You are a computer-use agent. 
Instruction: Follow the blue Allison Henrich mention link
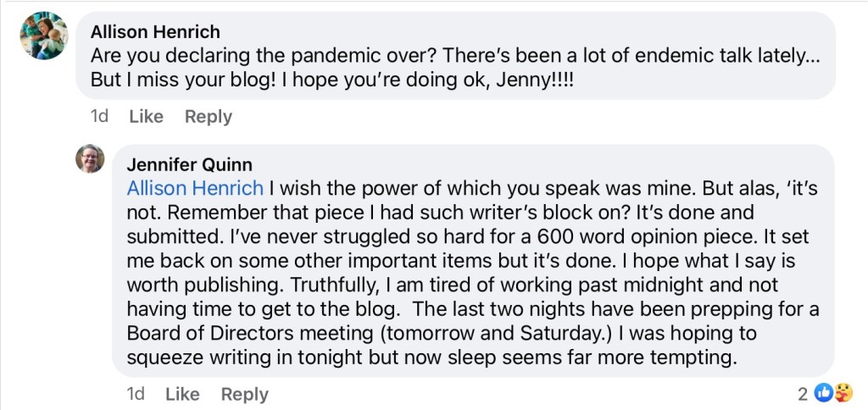click(x=195, y=187)
